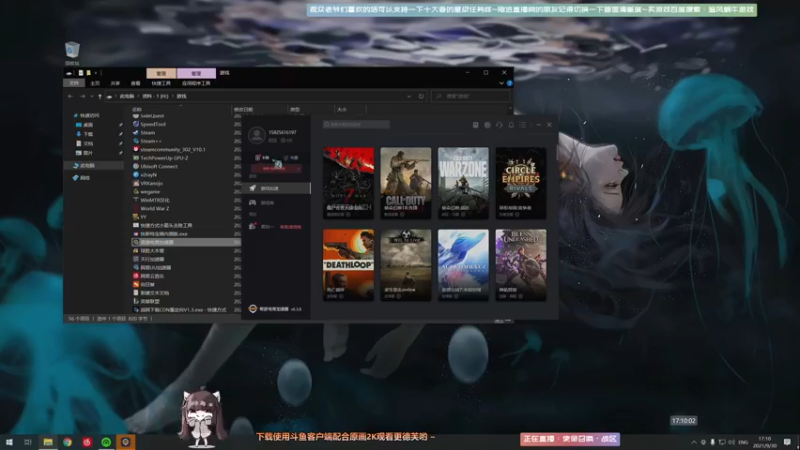
Task: Open the Shortcut Tools ribbon tab
Action: pos(161,83)
